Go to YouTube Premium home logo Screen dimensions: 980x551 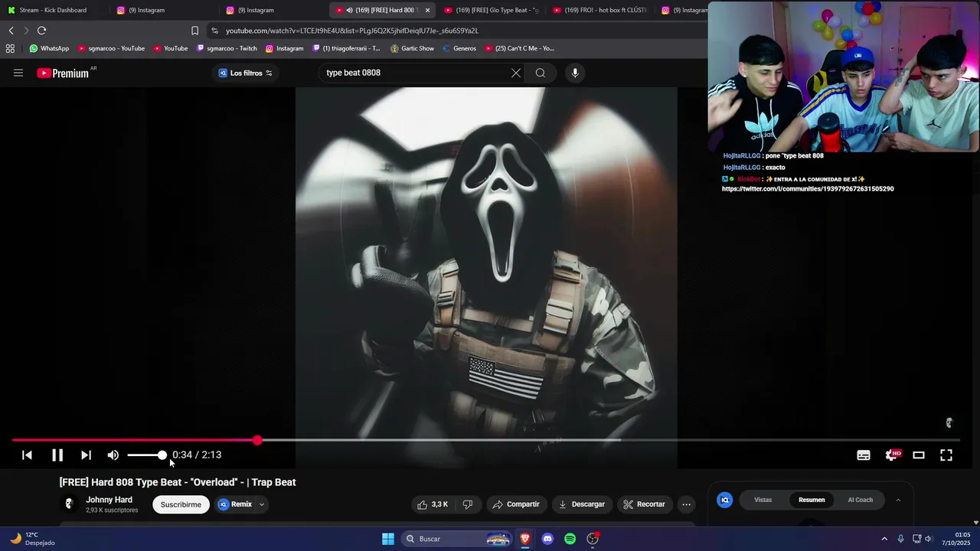tap(63, 73)
